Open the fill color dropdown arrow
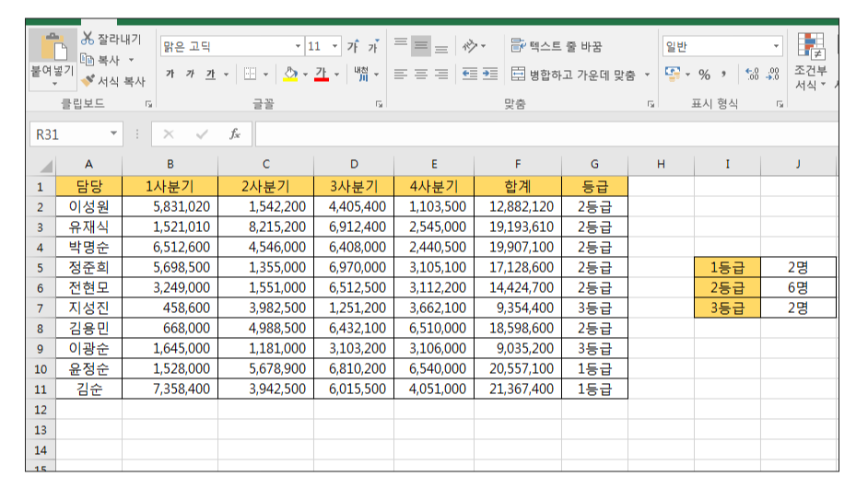Image resolution: width=868 pixels, height=488 pixels. (x=305, y=75)
